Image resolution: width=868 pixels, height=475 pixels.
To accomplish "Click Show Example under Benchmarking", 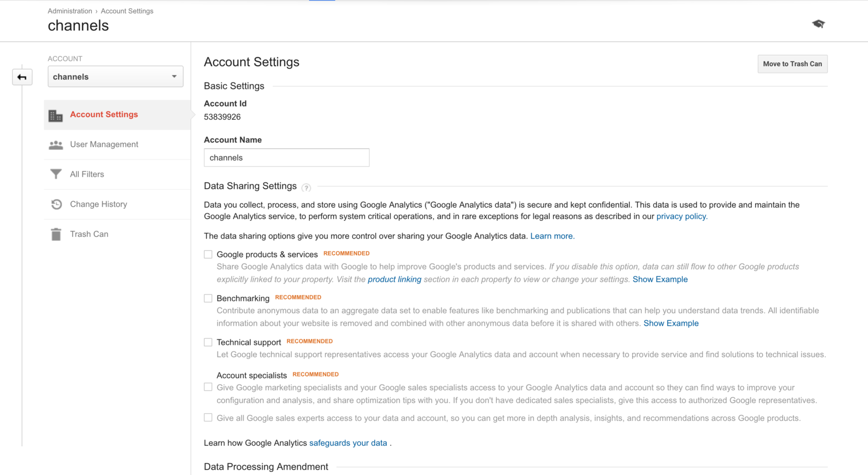I will pos(671,323).
